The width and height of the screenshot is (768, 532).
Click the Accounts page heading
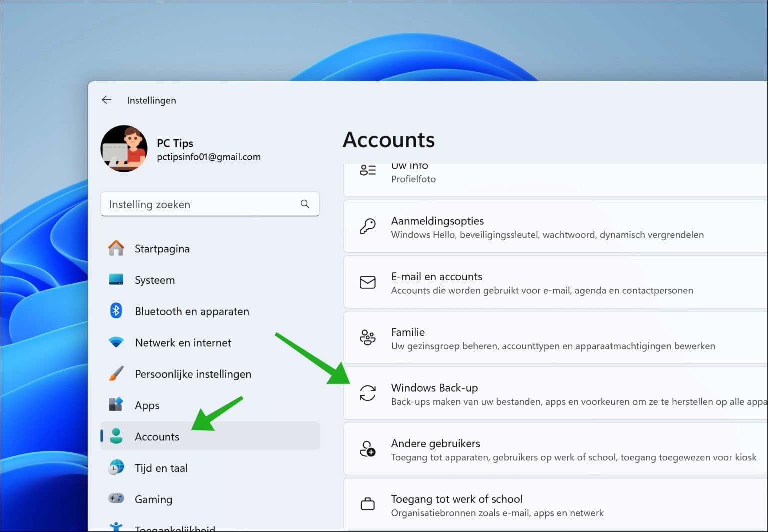[389, 140]
